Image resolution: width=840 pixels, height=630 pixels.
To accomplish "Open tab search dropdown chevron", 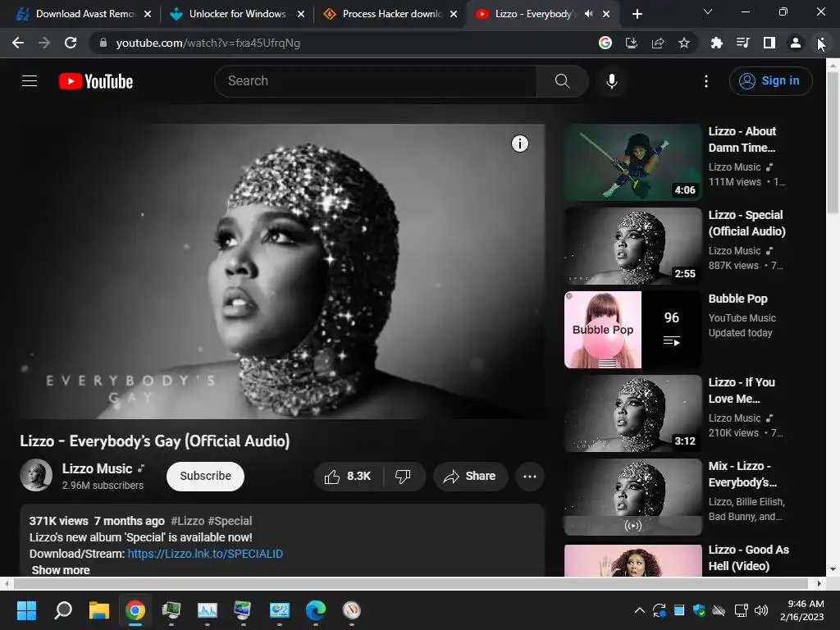I will pyautogui.click(x=708, y=11).
